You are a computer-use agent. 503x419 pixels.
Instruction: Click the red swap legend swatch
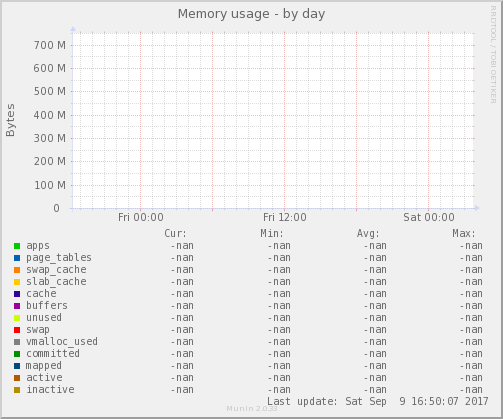coord(17,330)
